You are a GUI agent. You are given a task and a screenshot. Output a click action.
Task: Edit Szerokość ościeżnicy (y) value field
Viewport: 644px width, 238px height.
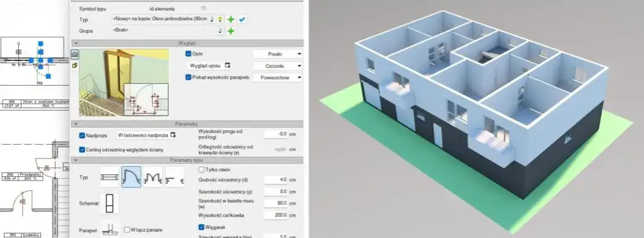click(x=276, y=191)
